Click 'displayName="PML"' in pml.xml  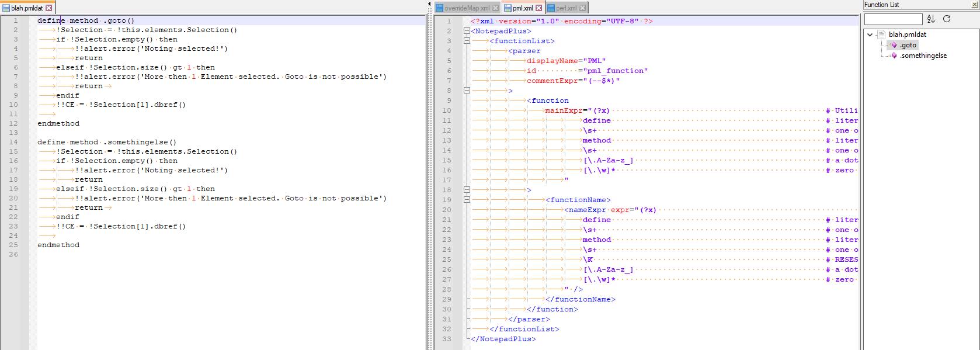tap(566, 61)
